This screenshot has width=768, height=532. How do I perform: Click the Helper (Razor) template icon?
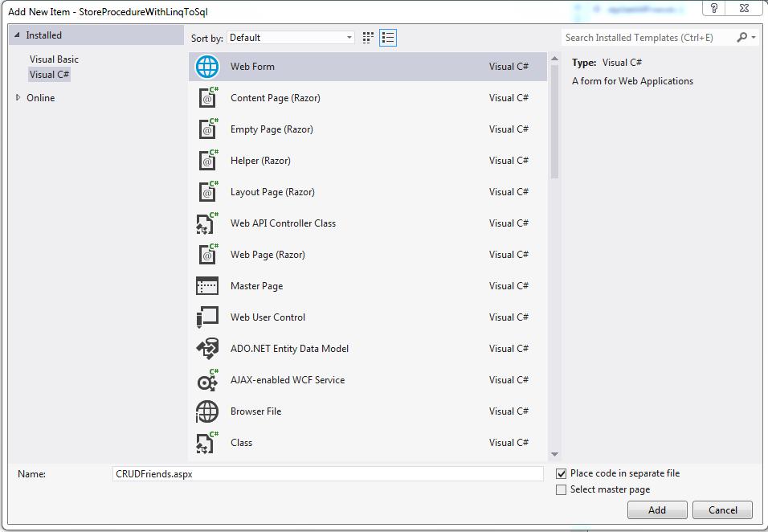208,160
